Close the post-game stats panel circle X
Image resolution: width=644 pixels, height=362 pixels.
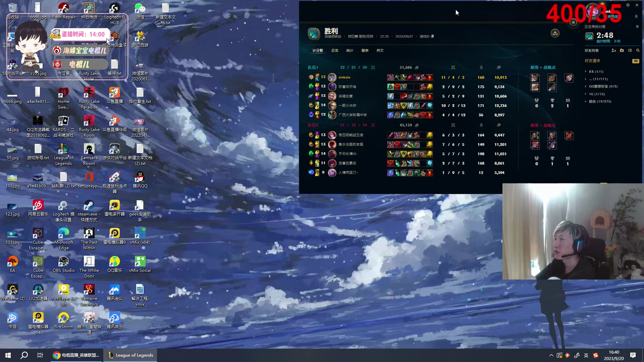573,22
